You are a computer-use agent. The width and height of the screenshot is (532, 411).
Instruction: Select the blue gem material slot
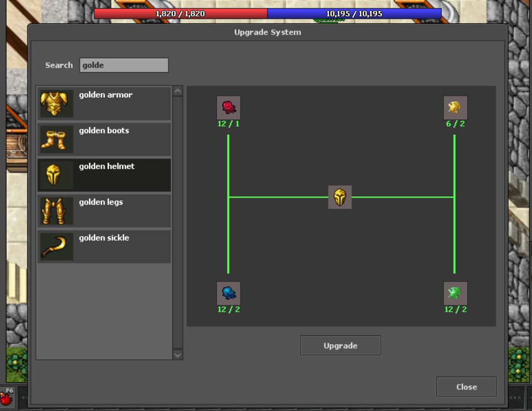pyautogui.click(x=229, y=293)
